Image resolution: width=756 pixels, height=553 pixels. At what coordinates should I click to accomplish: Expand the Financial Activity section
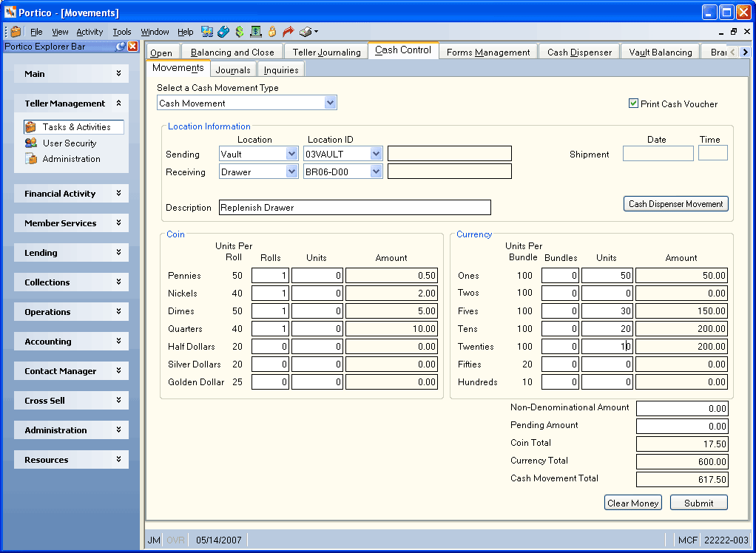click(x=118, y=193)
